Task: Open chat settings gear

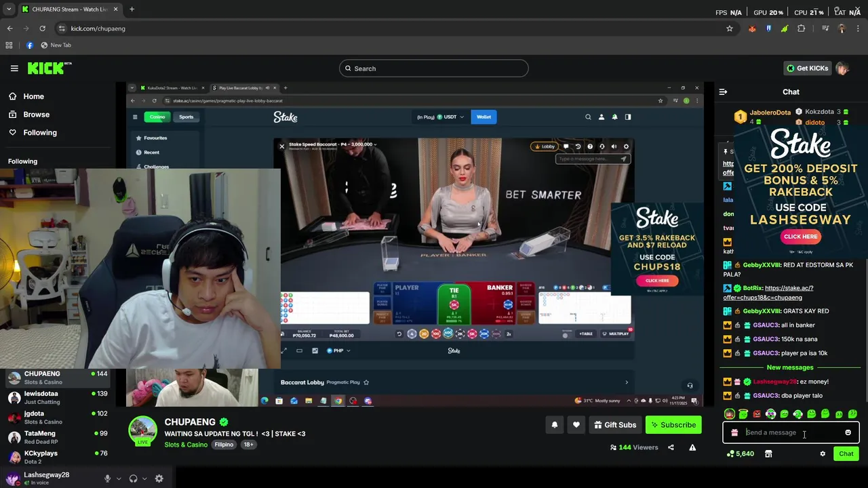Action: click(x=823, y=454)
